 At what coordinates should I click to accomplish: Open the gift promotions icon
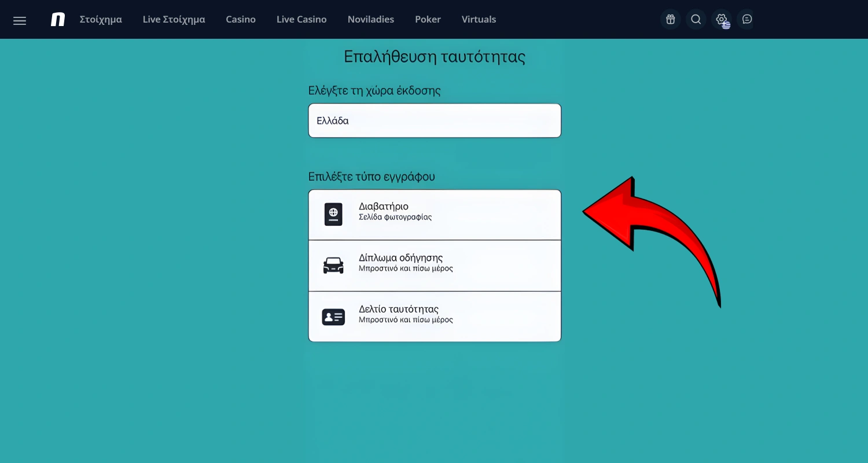(x=670, y=20)
